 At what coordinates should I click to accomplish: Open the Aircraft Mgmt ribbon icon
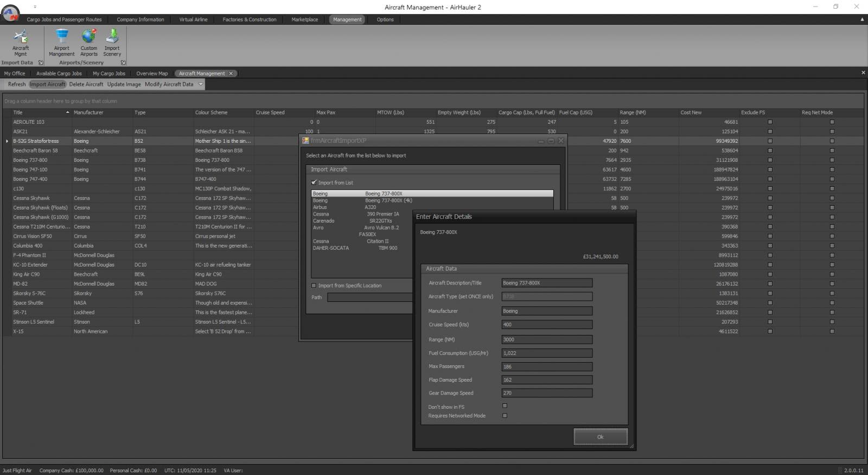[x=21, y=42]
